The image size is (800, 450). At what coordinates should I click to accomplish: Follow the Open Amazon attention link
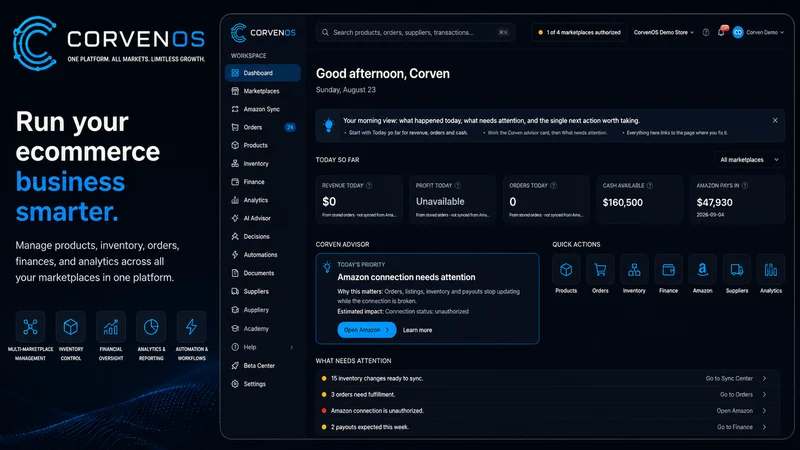click(734, 411)
